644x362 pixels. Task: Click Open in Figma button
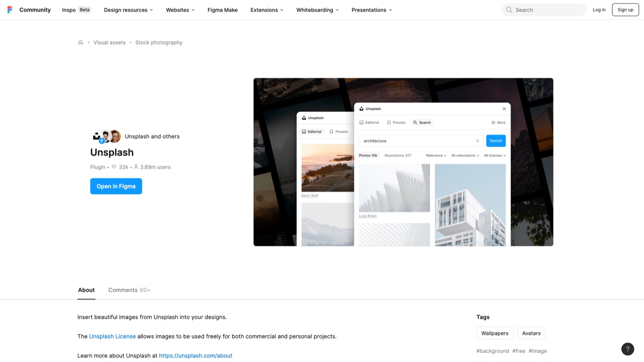coord(116,186)
